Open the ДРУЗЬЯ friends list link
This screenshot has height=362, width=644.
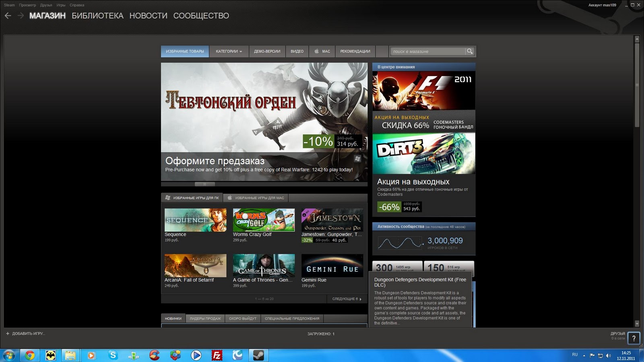point(618,333)
